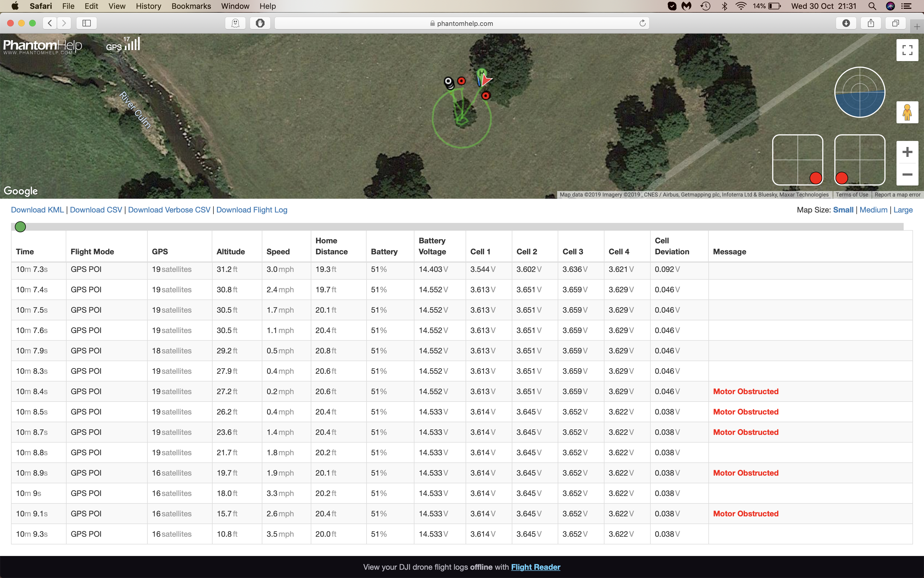Click Terms of Use on map
This screenshot has height=578, width=924.
pos(852,195)
